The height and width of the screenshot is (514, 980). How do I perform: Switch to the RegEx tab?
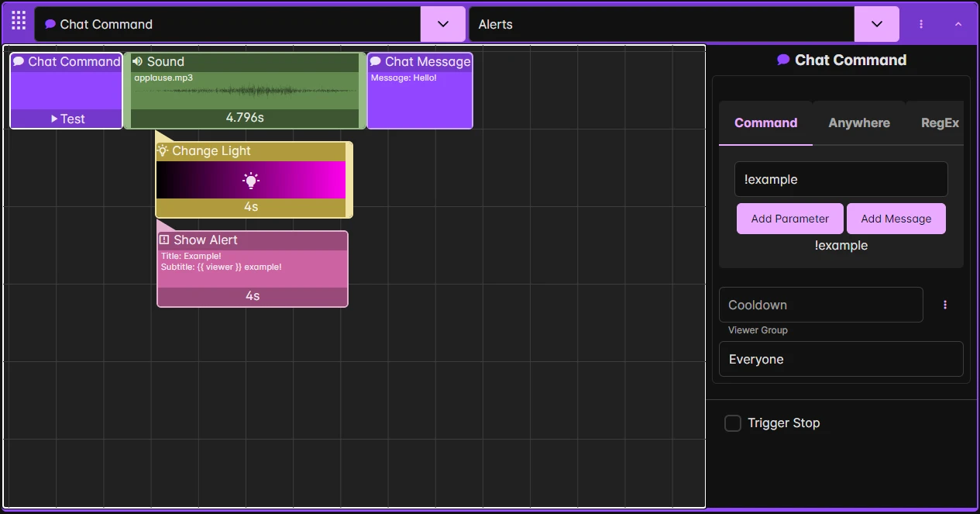tap(936, 122)
